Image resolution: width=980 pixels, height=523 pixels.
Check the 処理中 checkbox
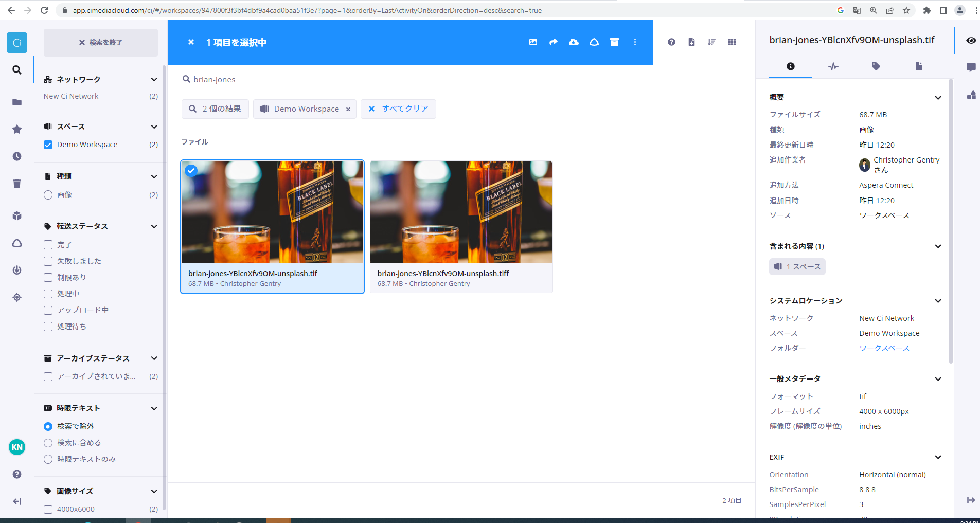pyautogui.click(x=48, y=294)
